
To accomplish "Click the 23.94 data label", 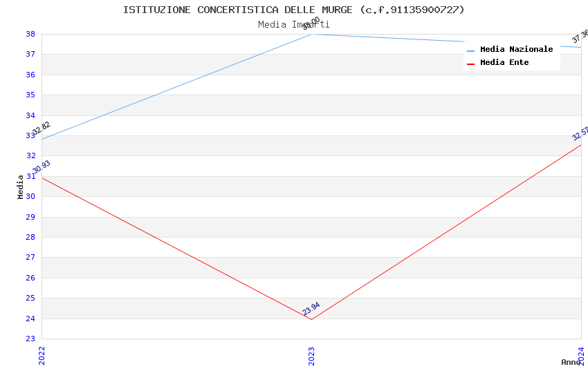I will (311, 309).
